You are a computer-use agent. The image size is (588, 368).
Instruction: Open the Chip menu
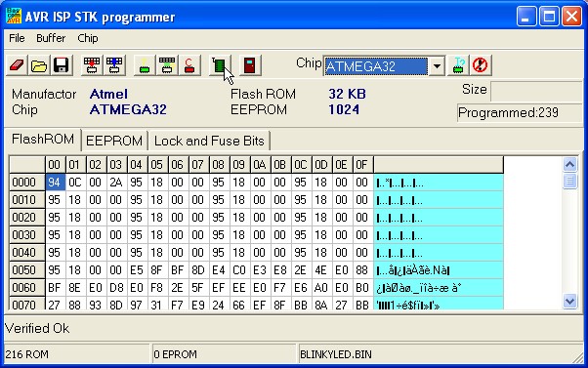click(x=88, y=38)
